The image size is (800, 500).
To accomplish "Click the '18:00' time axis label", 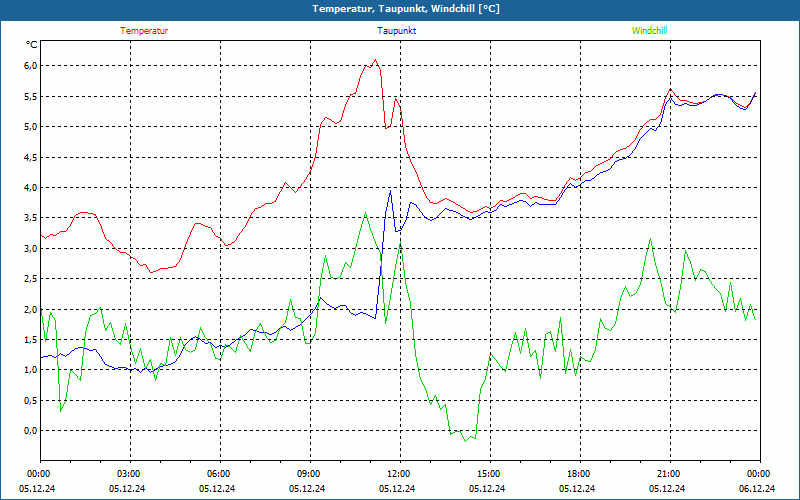I will pyautogui.click(x=578, y=474).
